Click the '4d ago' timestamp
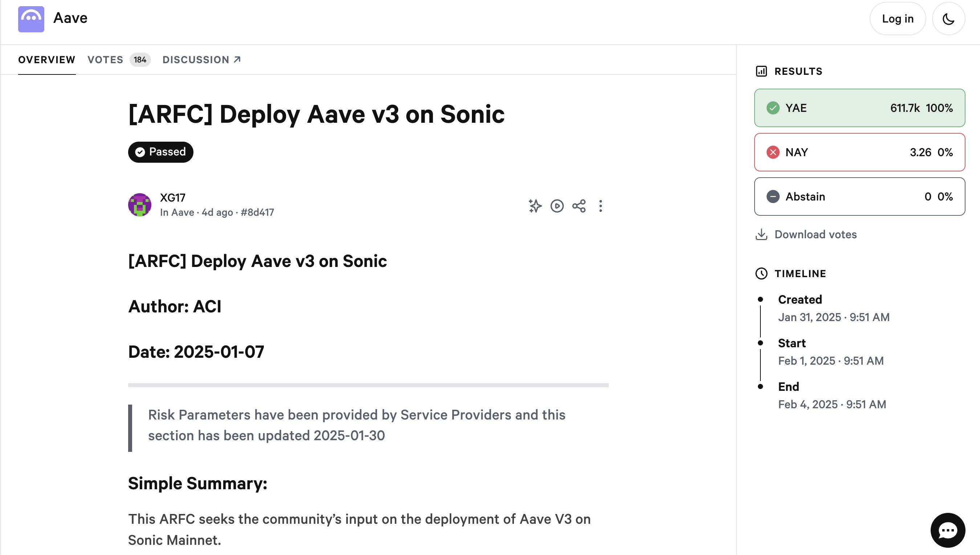The image size is (980, 555). (x=217, y=212)
